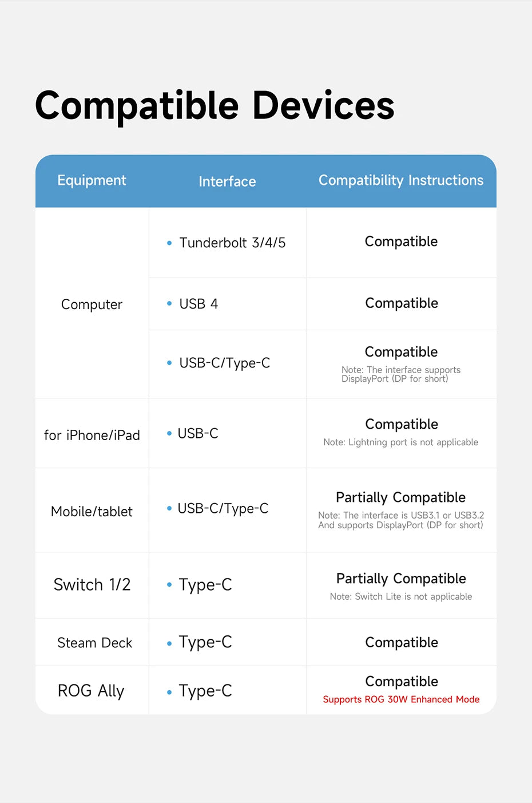
Task: Click "Partially Compatible" in the Mobile/tablet row
Action: pos(400,497)
